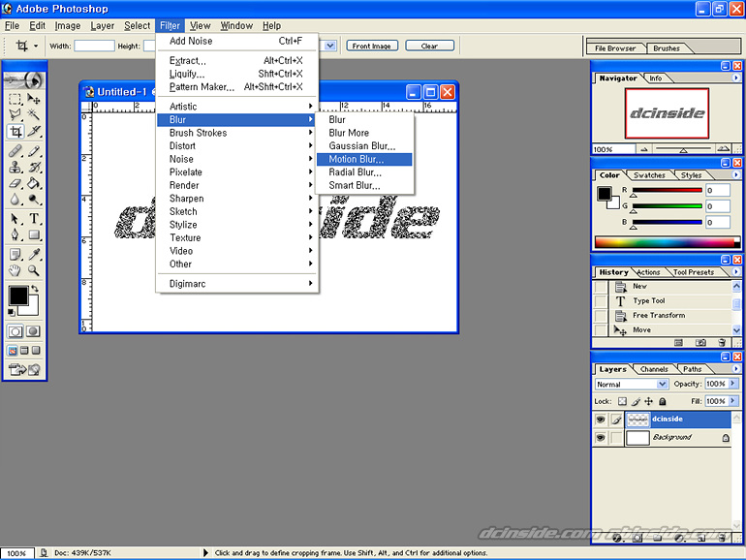Select the Crop tool in toolbox
The image size is (746, 560).
(x=16, y=132)
